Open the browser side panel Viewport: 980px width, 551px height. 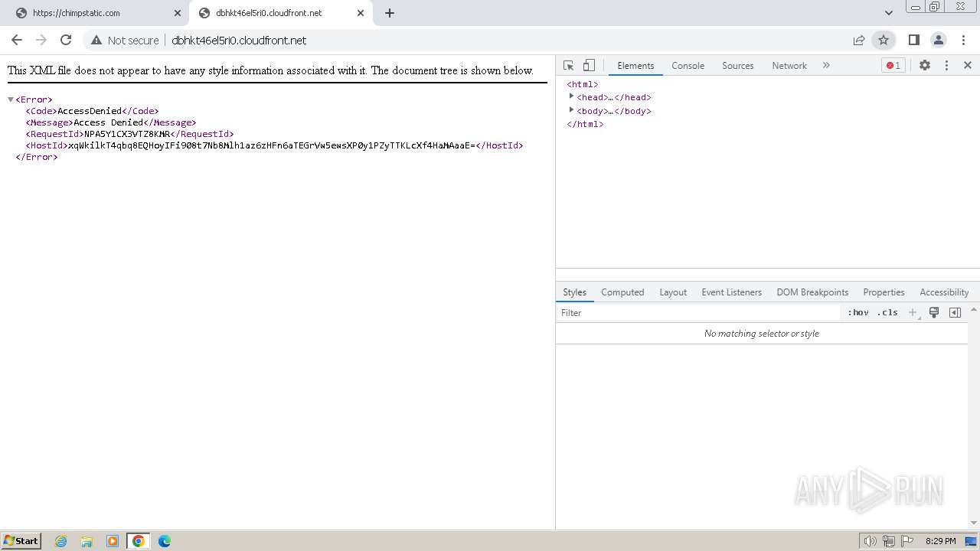[x=913, y=40]
